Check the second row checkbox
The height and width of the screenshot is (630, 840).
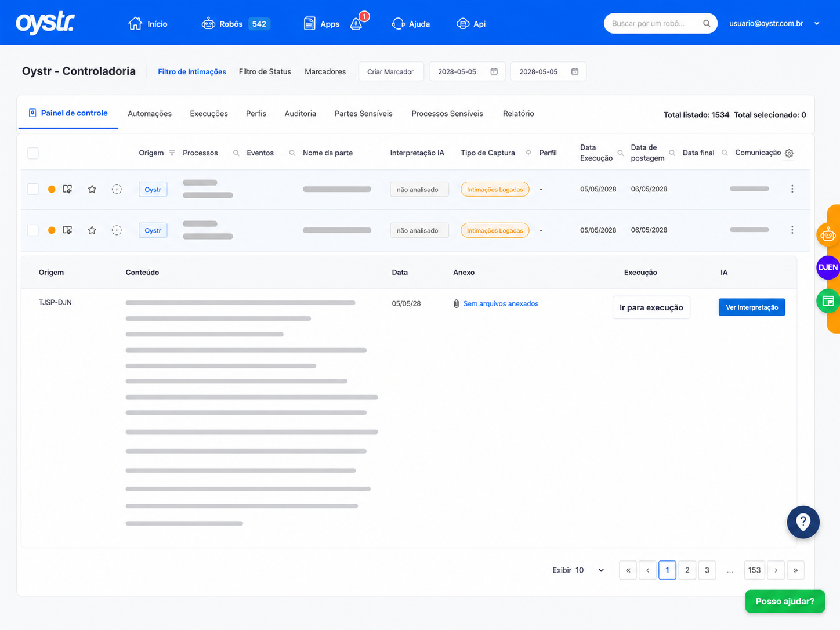point(33,230)
